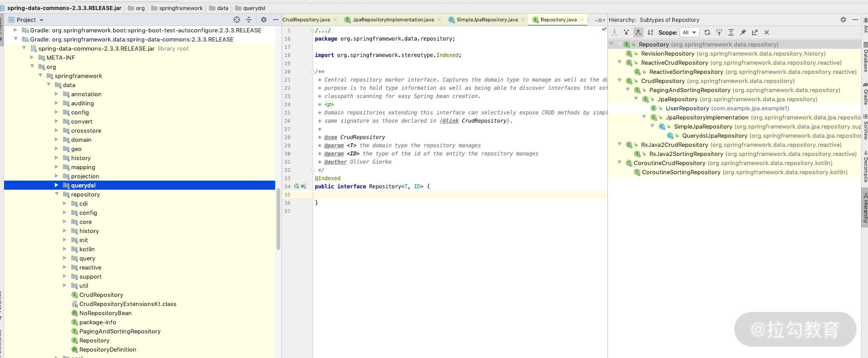Collapse JpaRepository node in Hierarchy
Image resolution: width=868 pixels, height=358 pixels.
[636, 99]
